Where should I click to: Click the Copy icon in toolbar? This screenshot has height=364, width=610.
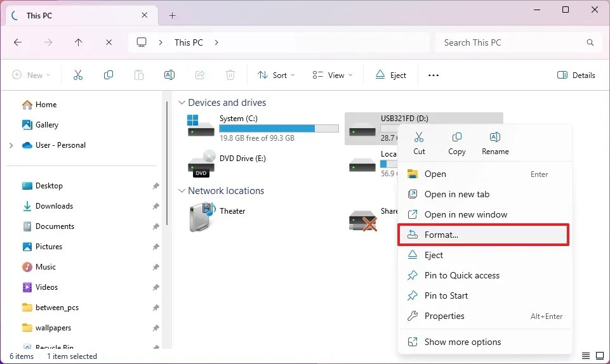pyautogui.click(x=109, y=75)
